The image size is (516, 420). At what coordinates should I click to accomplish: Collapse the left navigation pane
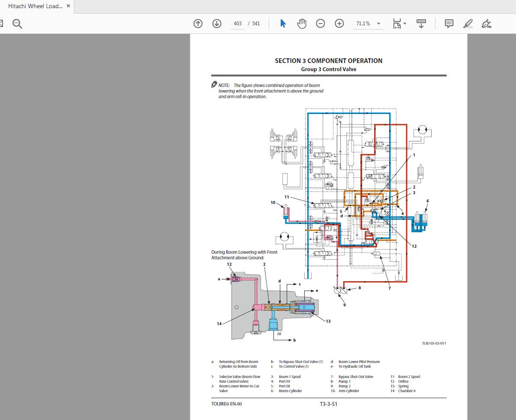[2, 24]
